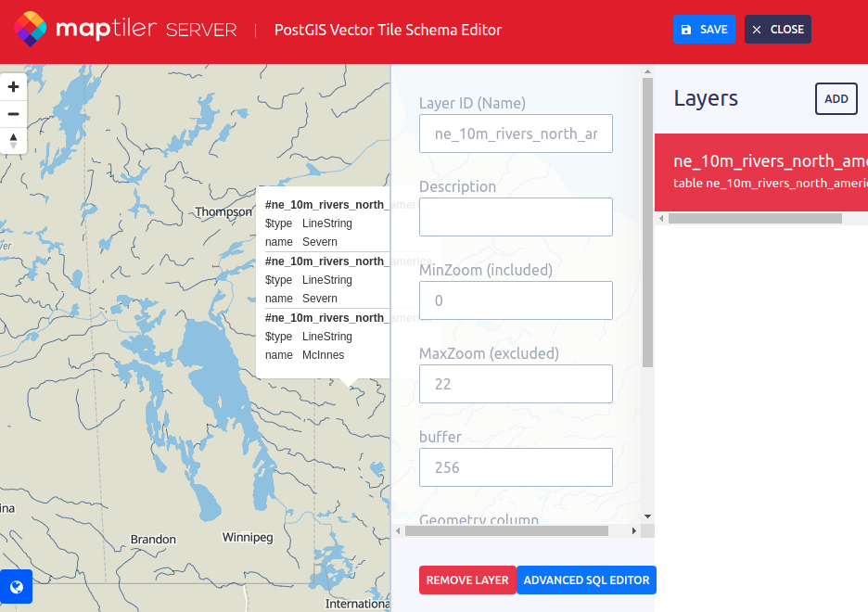Viewport: 868px width, 612px height.
Task: Click left arrow of layers list scrollbar
Action: (661, 219)
